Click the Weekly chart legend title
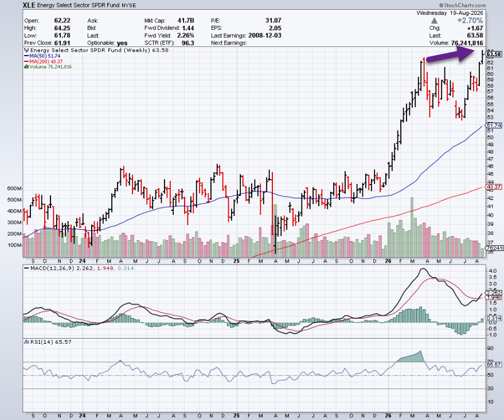 96,50
